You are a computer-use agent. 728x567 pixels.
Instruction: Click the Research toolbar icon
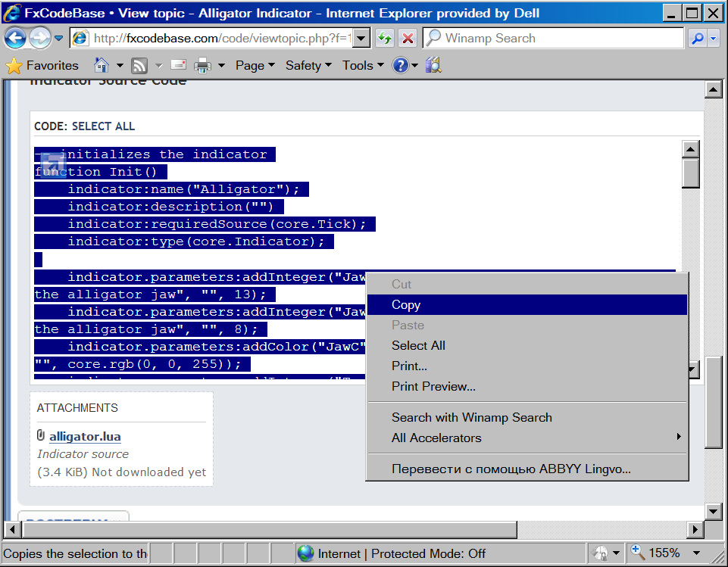pos(433,65)
